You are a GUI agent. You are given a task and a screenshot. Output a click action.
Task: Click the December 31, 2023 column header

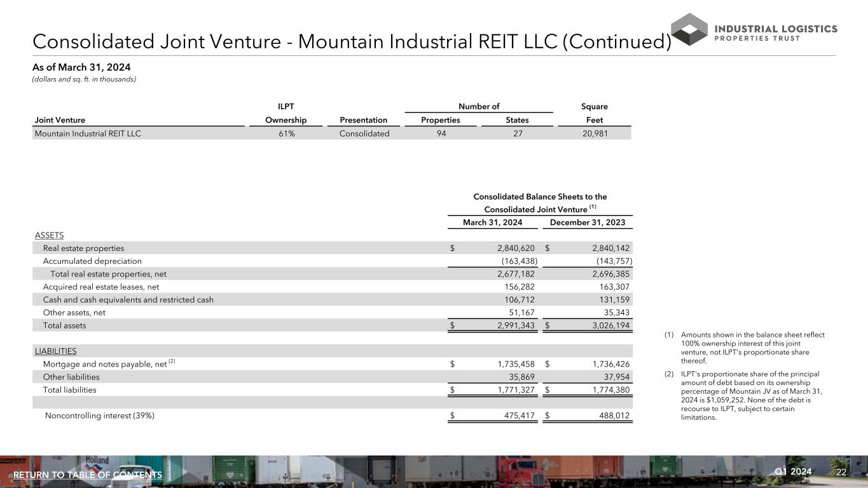(587, 222)
